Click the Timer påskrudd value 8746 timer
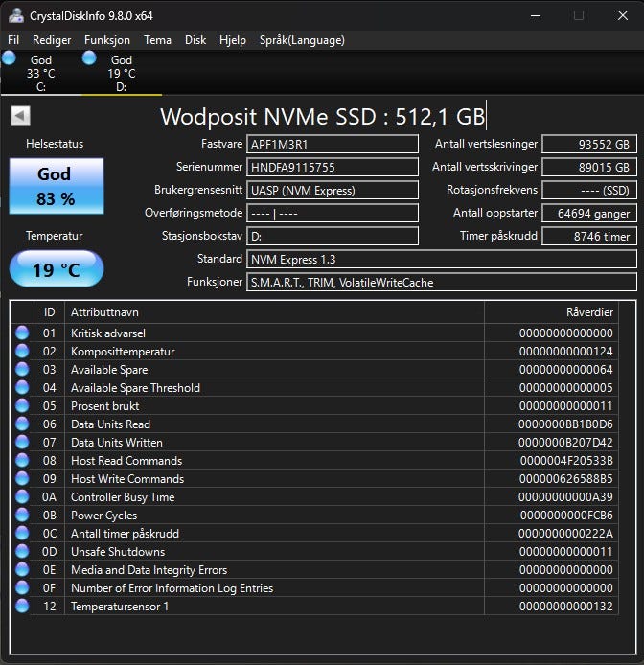The image size is (644, 665). (x=589, y=237)
